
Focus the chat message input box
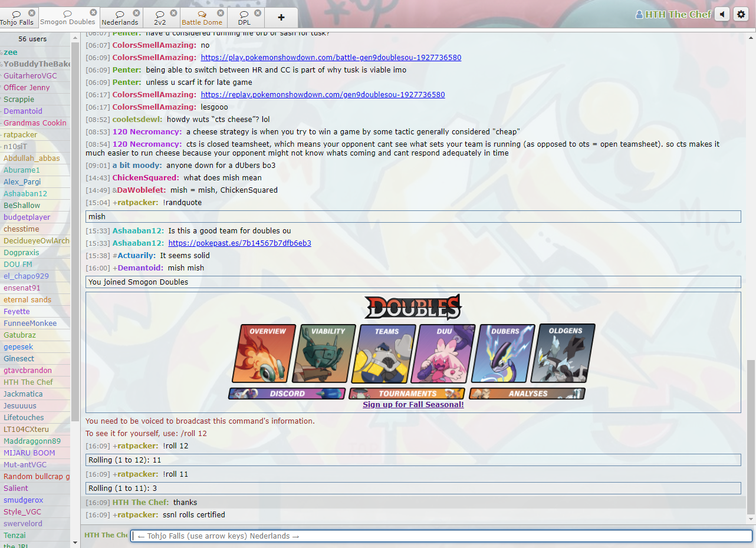(441, 536)
